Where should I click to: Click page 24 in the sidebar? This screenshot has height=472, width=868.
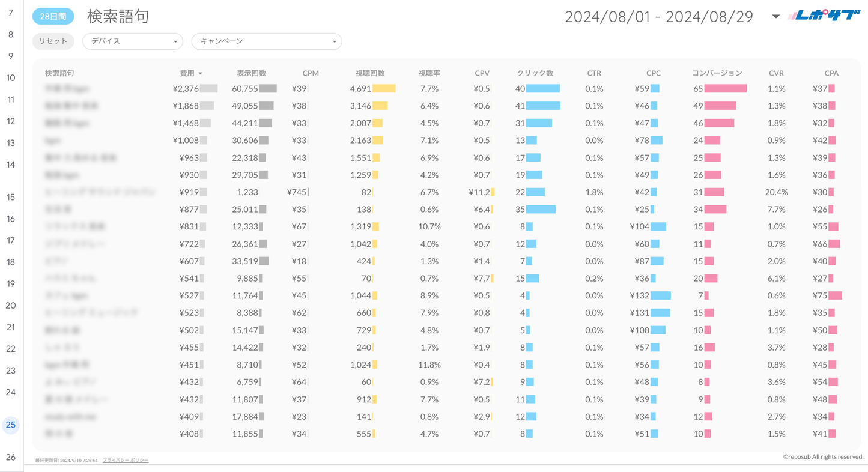click(11, 392)
